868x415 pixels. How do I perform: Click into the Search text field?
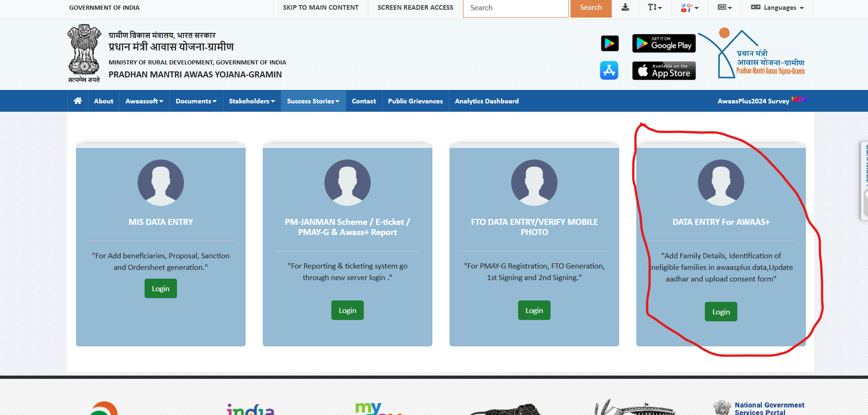tap(515, 8)
